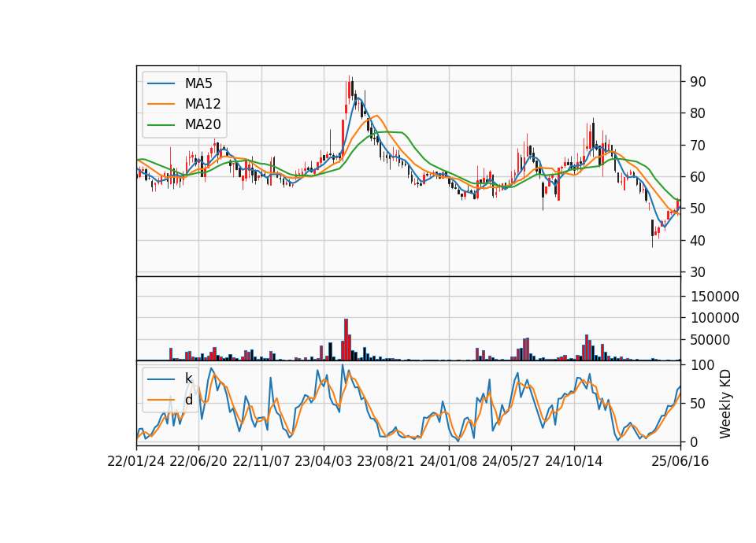
Task: Click the 22/06/20 date tick label
Action: click(198, 461)
